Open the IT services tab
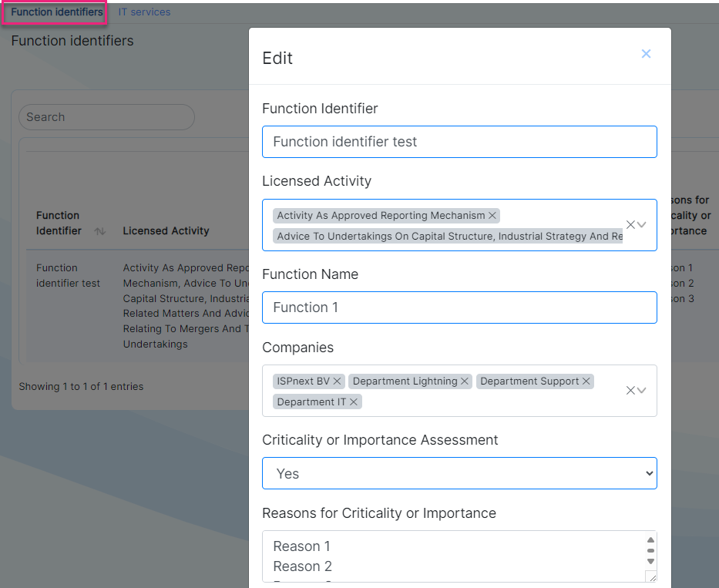 pos(144,12)
